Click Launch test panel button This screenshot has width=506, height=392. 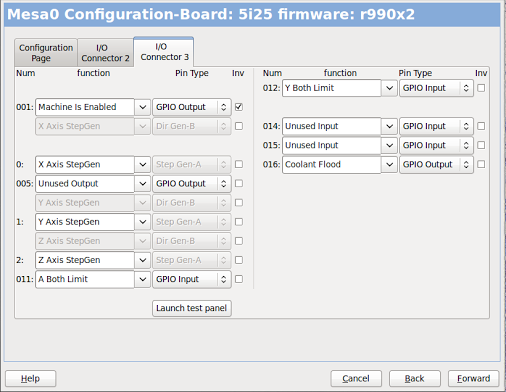[x=192, y=308]
